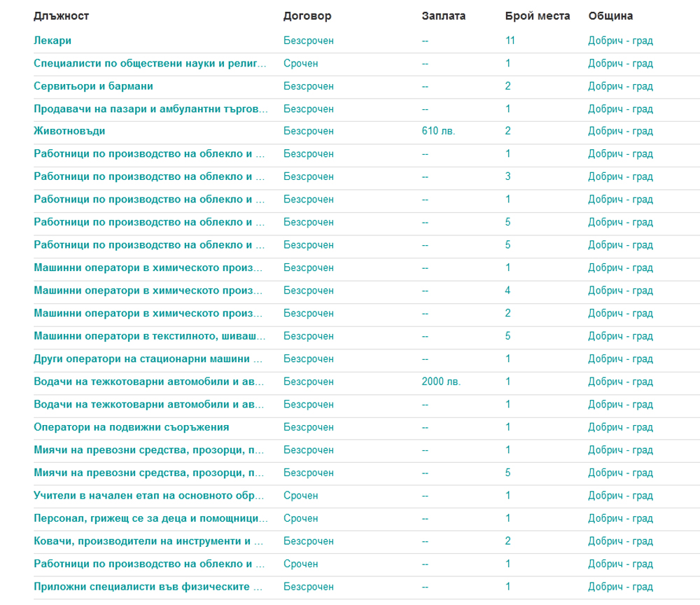Open the Сервитьори и бармани listing
The height and width of the screenshot is (605, 700).
pyautogui.click(x=93, y=86)
